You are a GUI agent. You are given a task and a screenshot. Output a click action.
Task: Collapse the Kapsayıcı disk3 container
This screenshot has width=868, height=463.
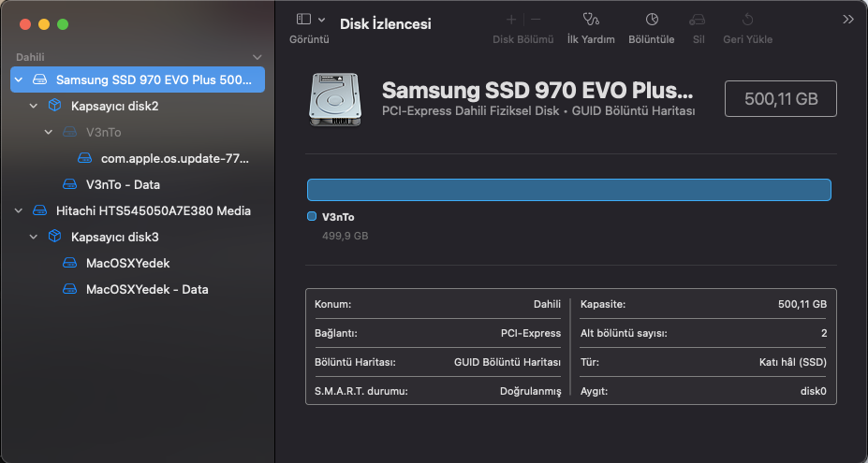coord(35,238)
